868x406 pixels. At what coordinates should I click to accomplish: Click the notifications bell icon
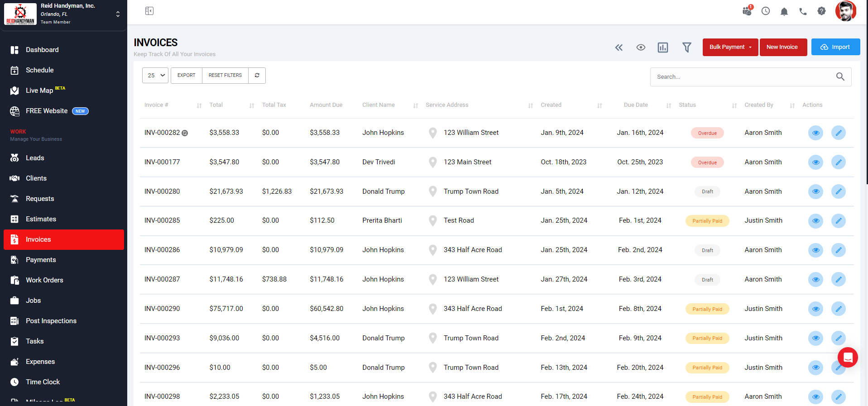pos(784,11)
